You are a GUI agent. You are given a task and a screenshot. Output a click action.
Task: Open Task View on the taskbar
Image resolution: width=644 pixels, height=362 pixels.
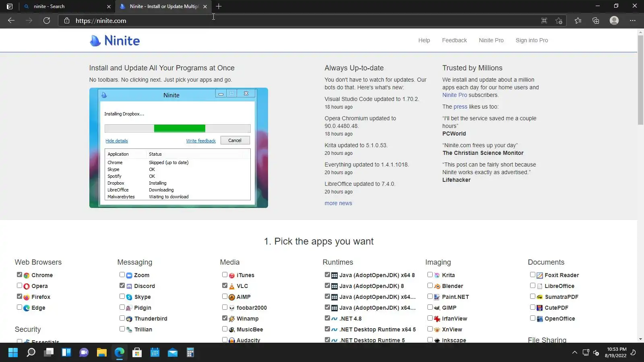tap(49, 353)
